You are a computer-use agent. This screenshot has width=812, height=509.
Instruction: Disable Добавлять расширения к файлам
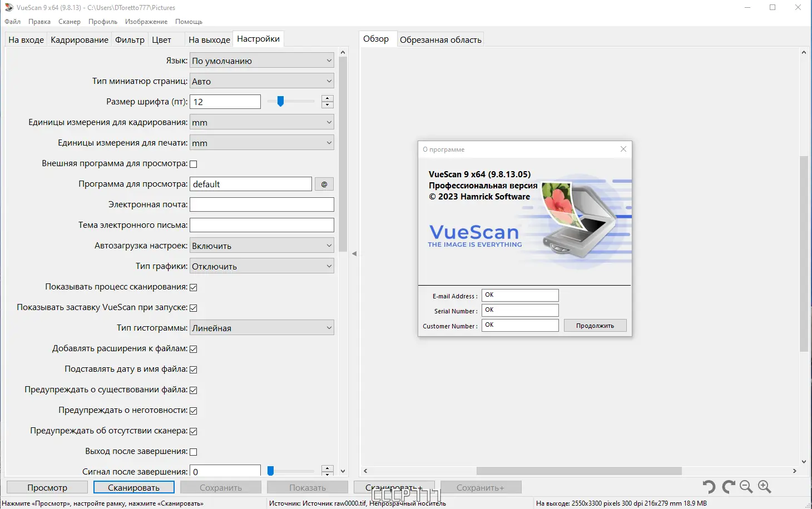(x=193, y=349)
